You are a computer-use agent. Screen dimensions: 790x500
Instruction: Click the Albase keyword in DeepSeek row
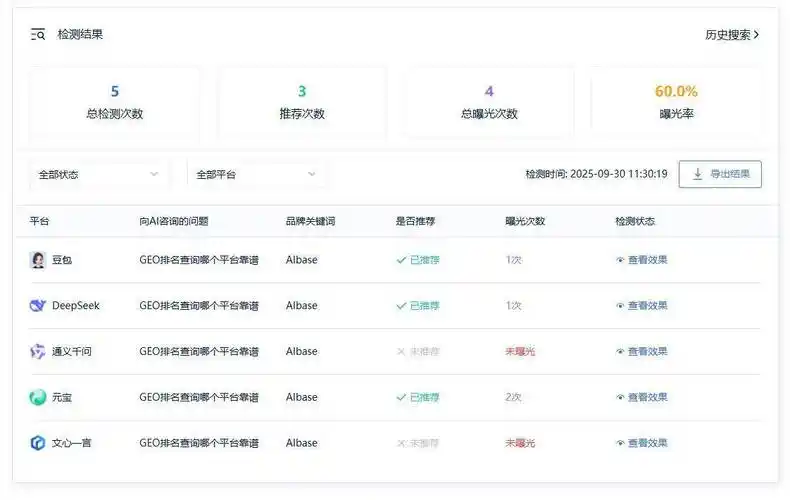(302, 305)
